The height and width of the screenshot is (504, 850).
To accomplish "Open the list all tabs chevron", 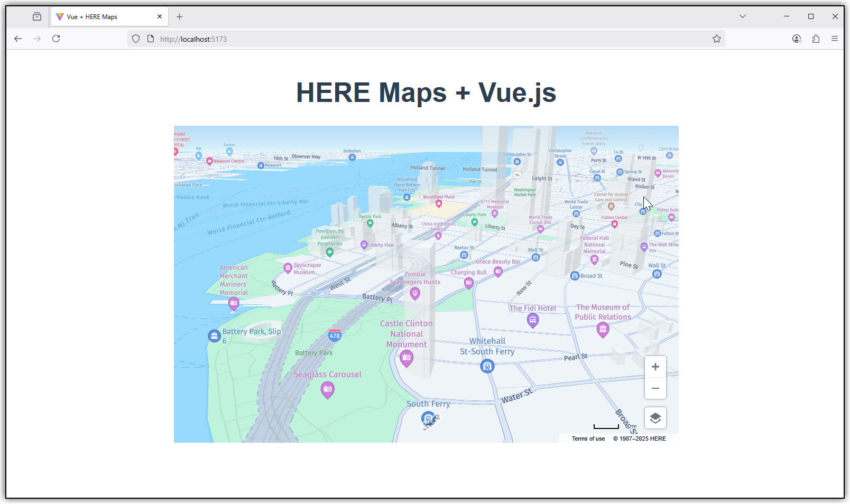I will 743,16.
